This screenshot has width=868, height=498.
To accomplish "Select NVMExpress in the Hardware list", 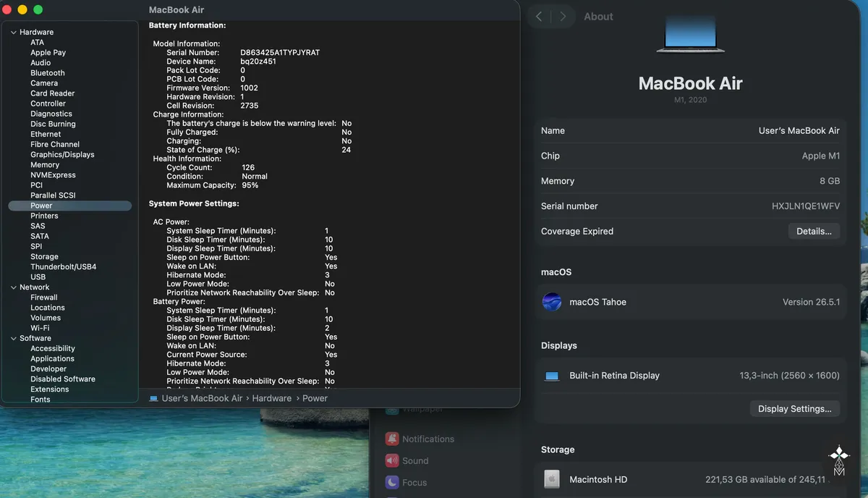I will point(53,174).
